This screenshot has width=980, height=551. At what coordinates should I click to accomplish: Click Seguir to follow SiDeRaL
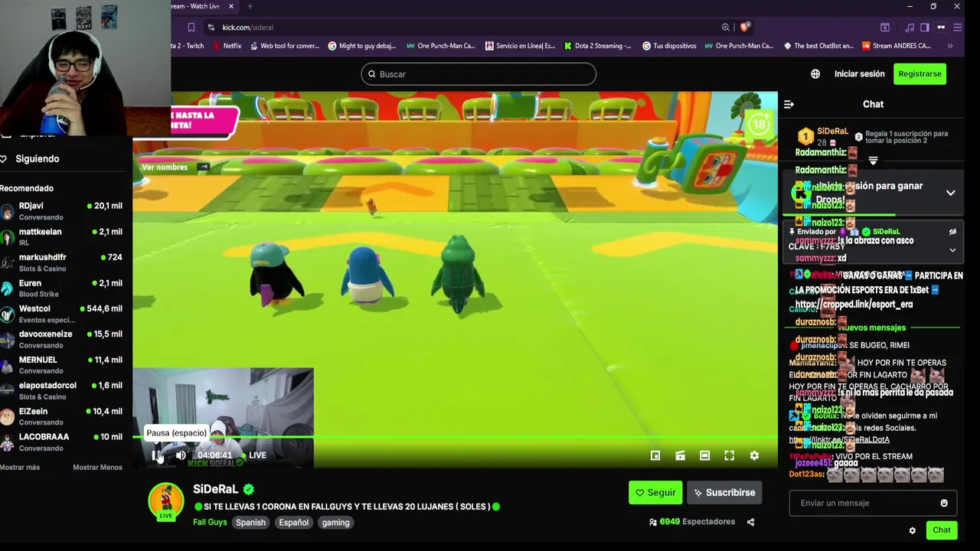coord(655,493)
